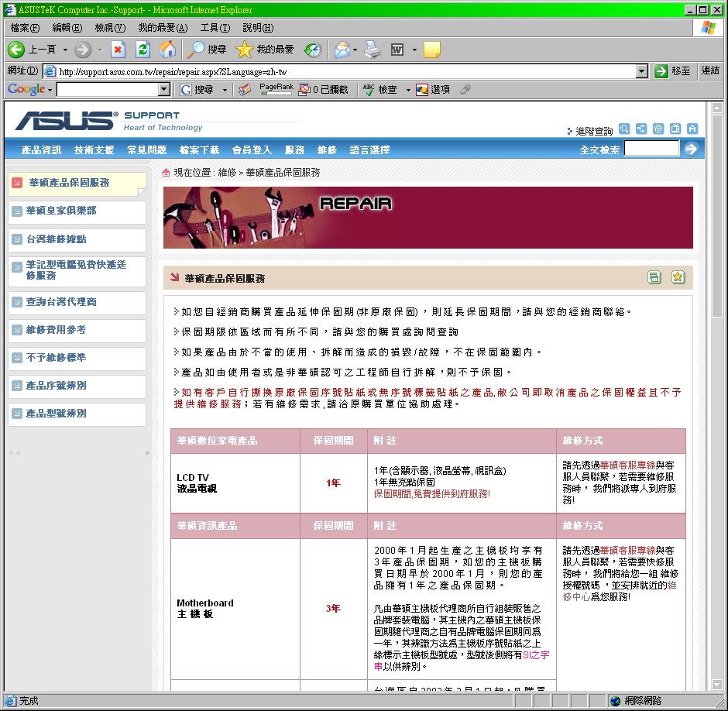Click the vertical scrollbar thumb

(x=717, y=215)
